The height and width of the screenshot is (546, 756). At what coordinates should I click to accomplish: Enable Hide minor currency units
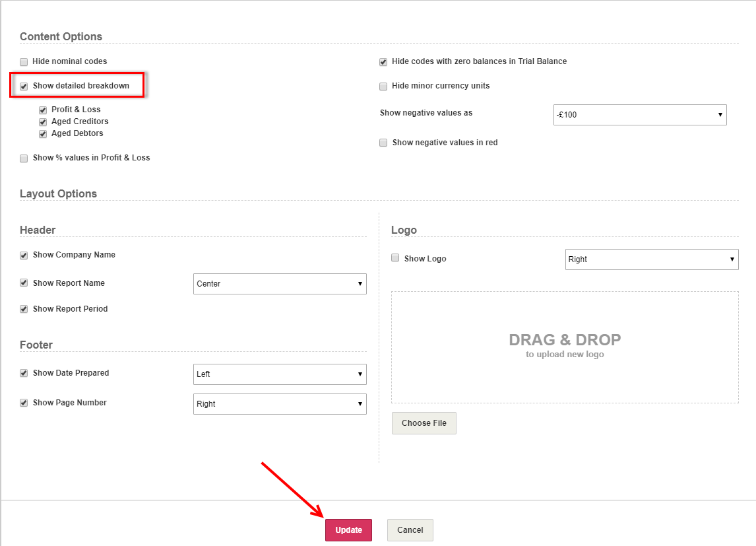(383, 86)
